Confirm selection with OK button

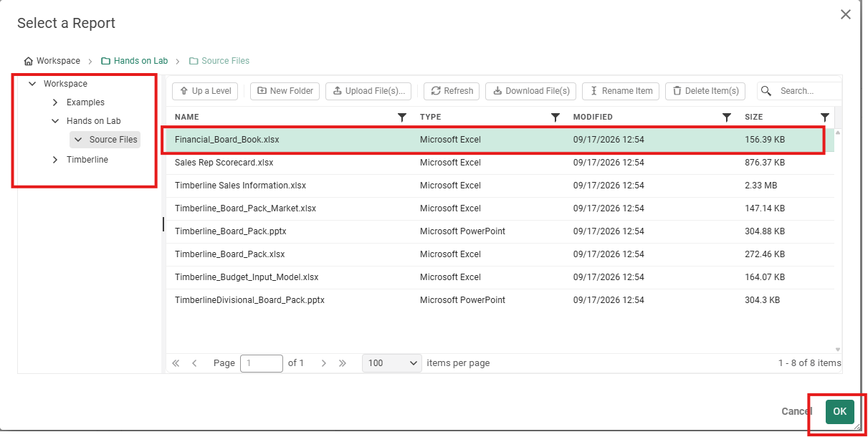[840, 411]
